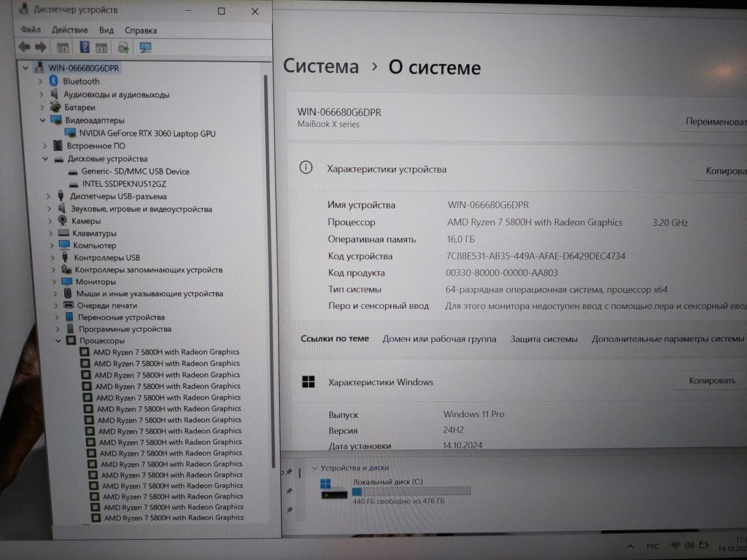Click the РУС input language indicator
747x560 pixels.
coord(652,546)
